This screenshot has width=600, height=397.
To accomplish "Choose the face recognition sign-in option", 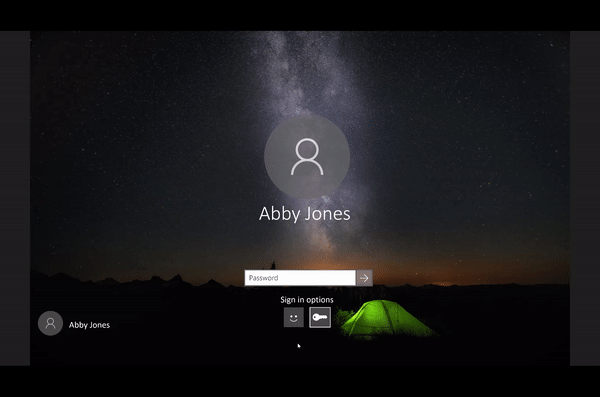I will pyautogui.click(x=293, y=317).
